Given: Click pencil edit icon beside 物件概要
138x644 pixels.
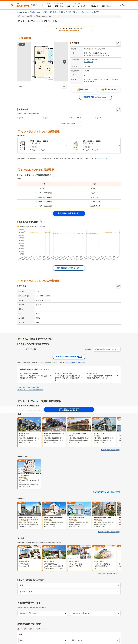Looking at the screenshot, I should pyautogui.click(x=118, y=43).
